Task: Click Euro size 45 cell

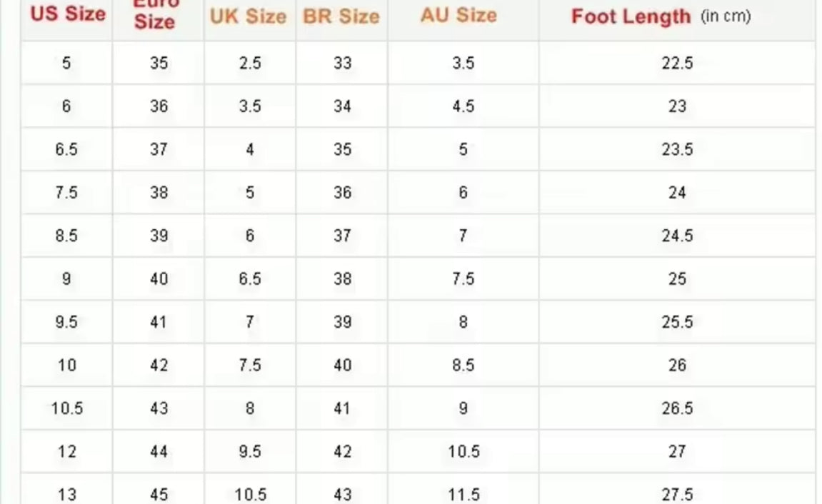Action: [159, 494]
